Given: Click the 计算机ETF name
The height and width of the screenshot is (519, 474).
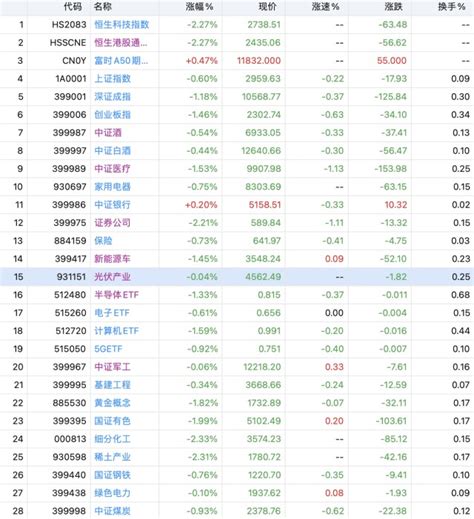Looking at the screenshot, I should pyautogui.click(x=116, y=331).
